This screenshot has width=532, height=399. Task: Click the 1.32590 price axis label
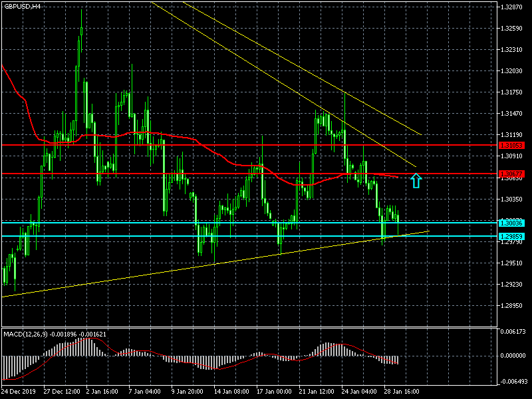point(511,28)
